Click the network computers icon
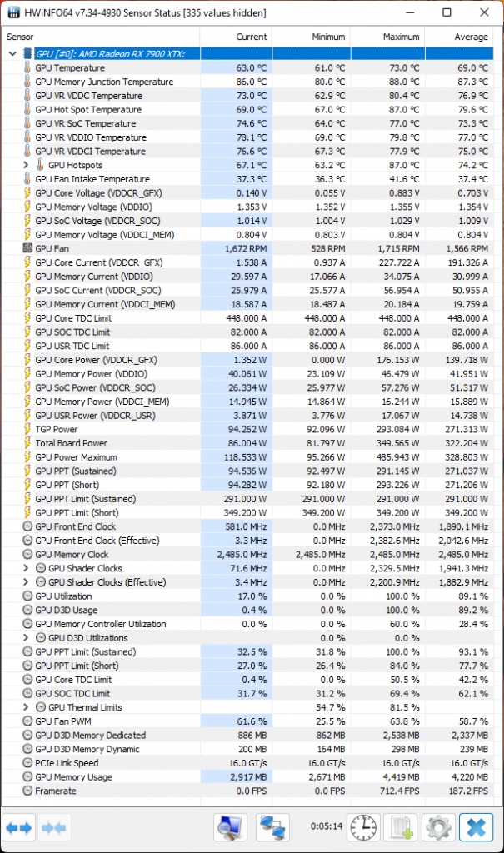 (272, 827)
